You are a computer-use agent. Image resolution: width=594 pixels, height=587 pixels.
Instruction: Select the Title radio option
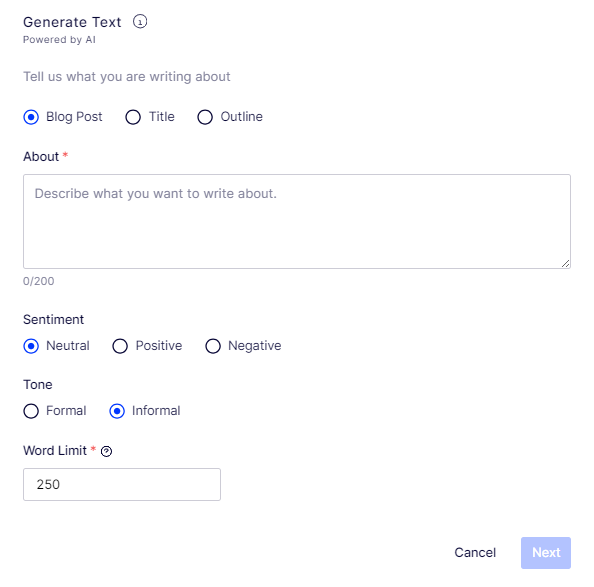[x=133, y=117]
